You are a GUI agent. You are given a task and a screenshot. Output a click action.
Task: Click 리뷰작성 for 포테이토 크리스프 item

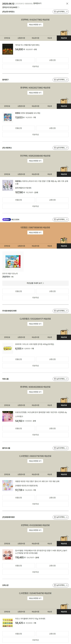pyautogui.click(x=35, y=366)
